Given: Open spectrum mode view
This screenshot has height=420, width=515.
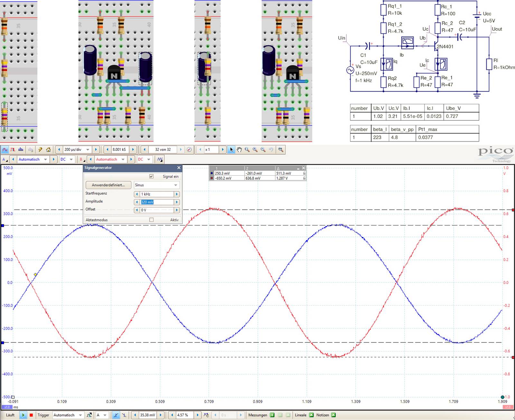Looking at the screenshot, I should tap(21, 150).
